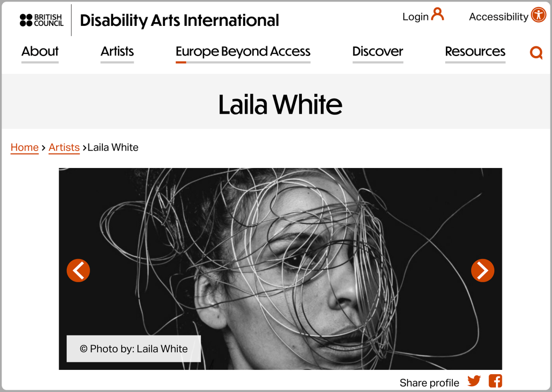Open the About menu
The width and height of the screenshot is (552, 392).
click(x=40, y=52)
